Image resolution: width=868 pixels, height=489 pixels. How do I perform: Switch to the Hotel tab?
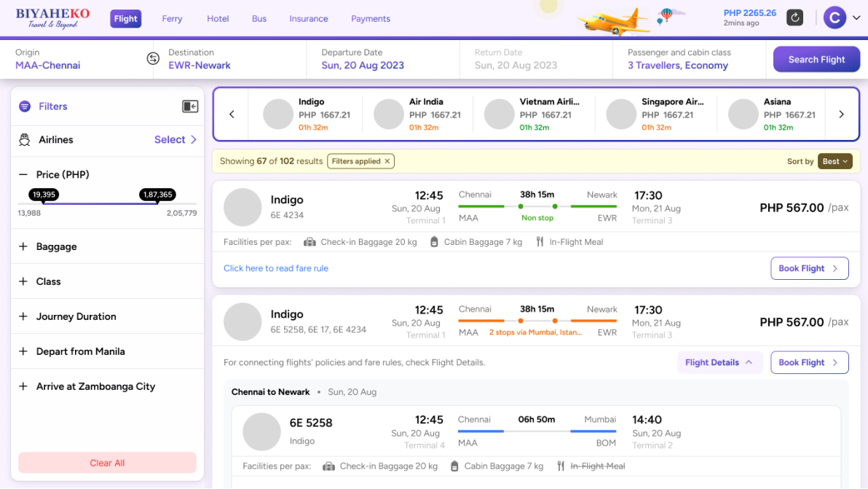[218, 19]
